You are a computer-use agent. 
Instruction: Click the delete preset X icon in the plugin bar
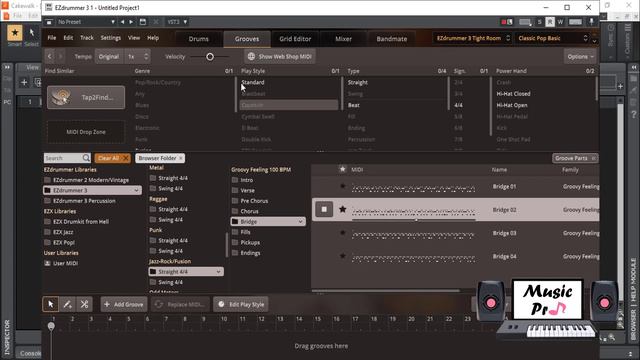[156, 22]
